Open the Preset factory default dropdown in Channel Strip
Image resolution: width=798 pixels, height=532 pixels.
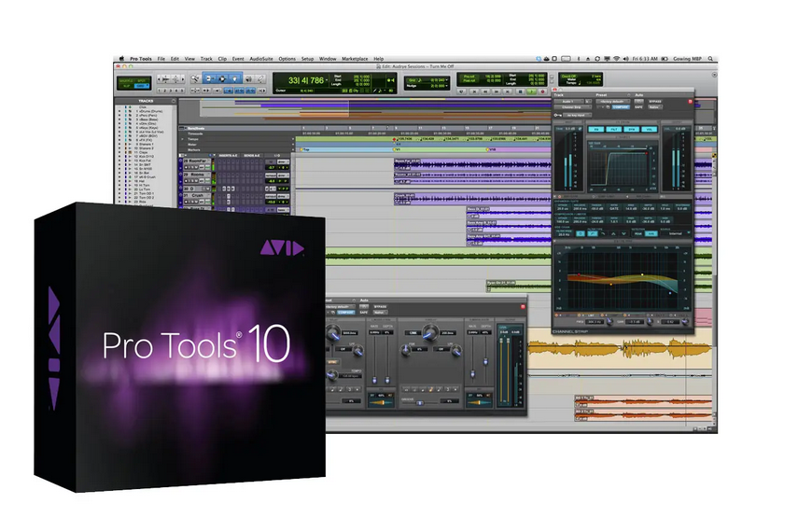[613, 102]
